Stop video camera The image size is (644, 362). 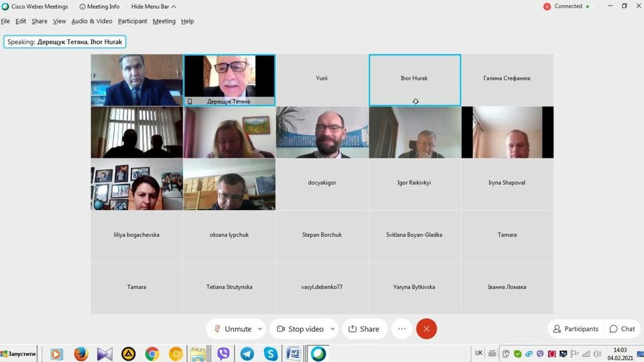click(x=300, y=329)
